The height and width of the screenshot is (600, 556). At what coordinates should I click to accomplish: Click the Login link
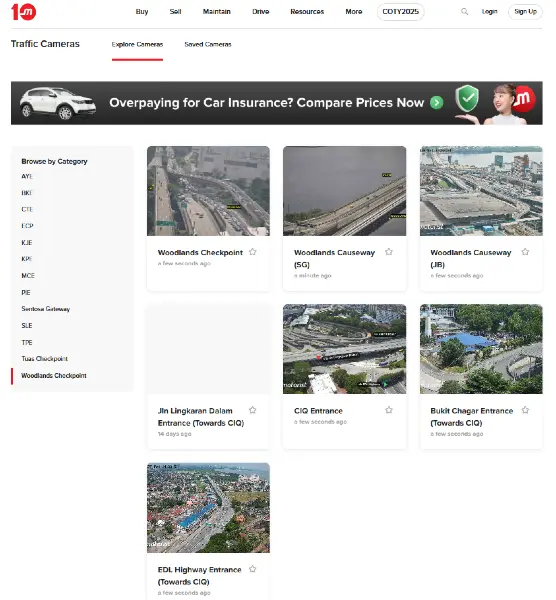489,11
